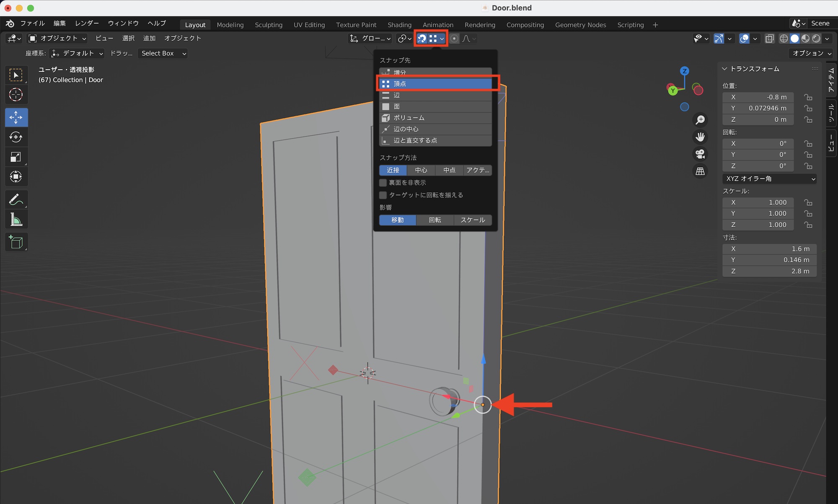
Task: Enable the 裏面を非表示 checkbox
Action: 383,183
